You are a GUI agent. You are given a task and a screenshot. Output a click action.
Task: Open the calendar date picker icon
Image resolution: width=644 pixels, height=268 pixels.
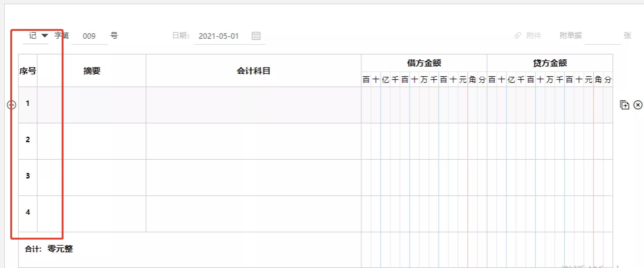click(x=256, y=36)
